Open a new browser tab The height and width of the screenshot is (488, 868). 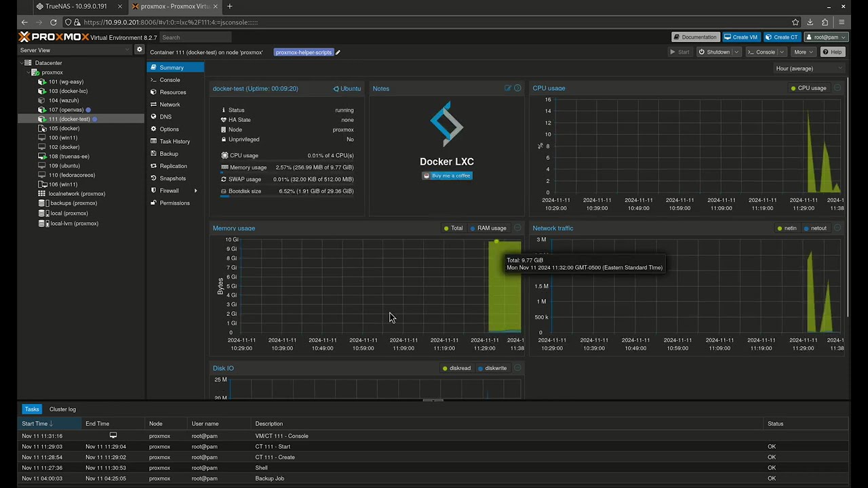pyautogui.click(x=229, y=6)
